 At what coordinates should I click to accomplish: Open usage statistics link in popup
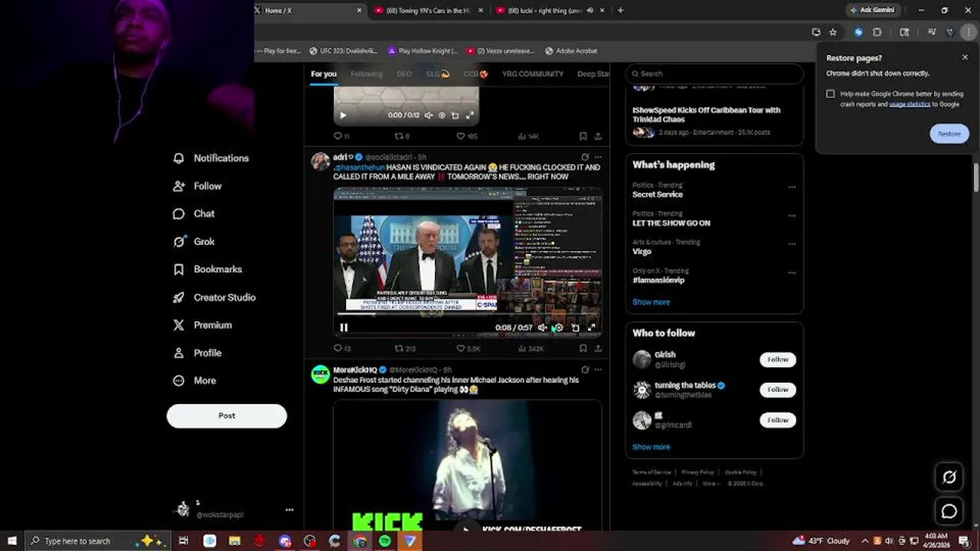[x=910, y=104]
